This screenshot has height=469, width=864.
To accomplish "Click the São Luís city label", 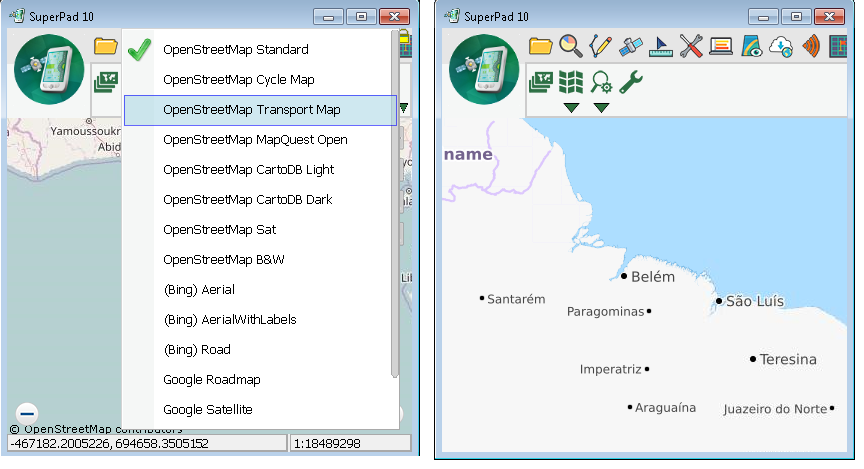I will (x=754, y=301).
